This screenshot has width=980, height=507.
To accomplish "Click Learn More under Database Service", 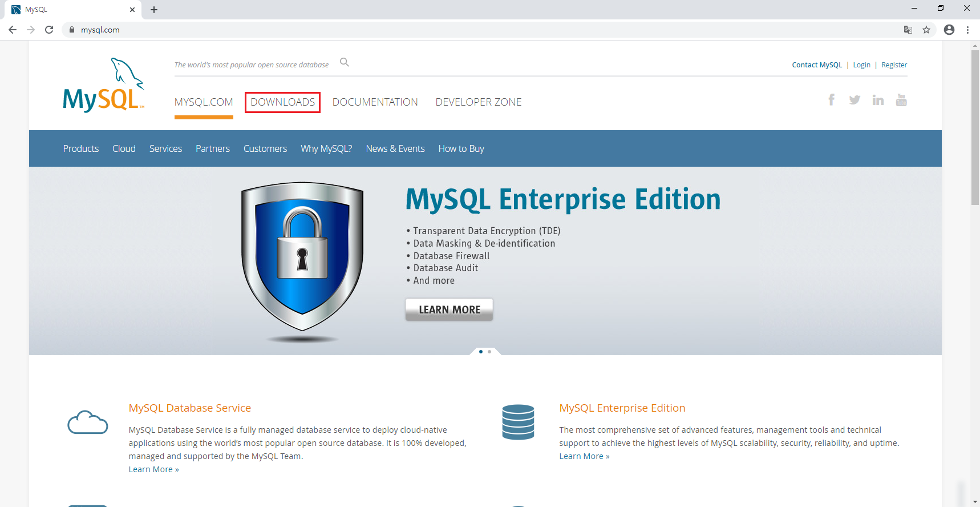I will pos(153,469).
